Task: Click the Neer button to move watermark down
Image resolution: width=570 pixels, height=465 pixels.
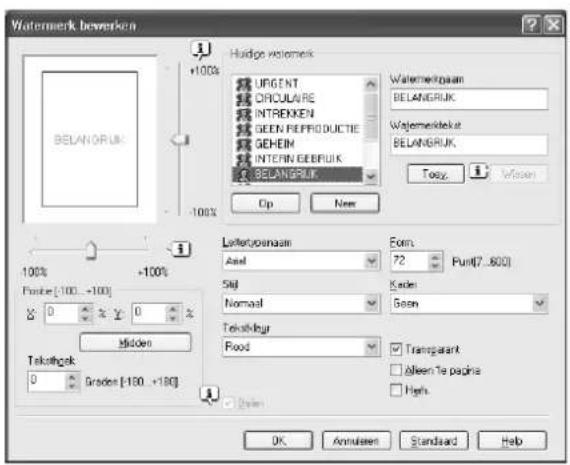Action: [x=345, y=203]
